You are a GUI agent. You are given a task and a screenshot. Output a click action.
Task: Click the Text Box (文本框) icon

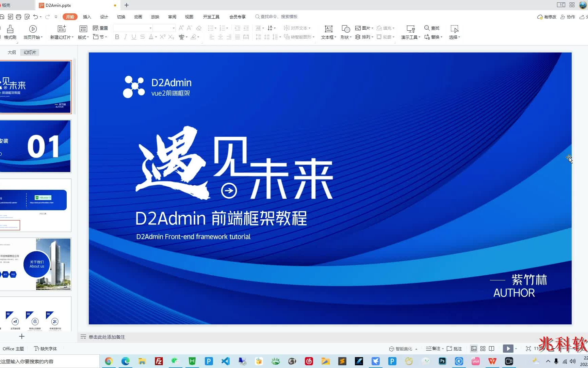(x=328, y=29)
